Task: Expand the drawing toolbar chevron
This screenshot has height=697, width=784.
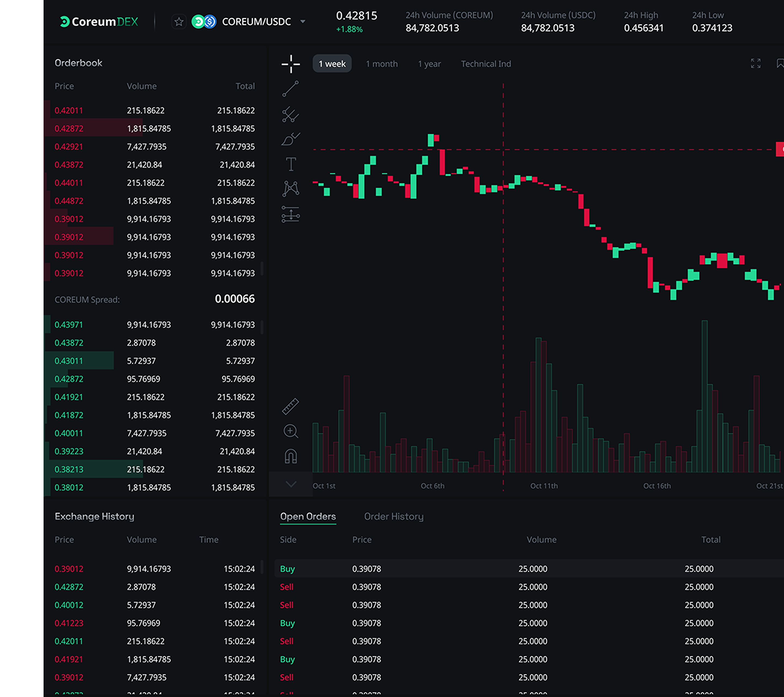Action: (291, 484)
